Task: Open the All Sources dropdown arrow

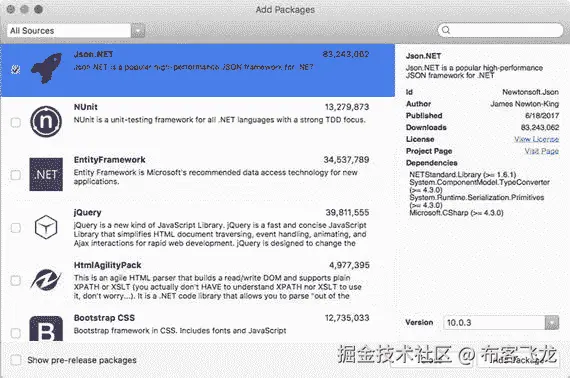Action: [x=138, y=31]
